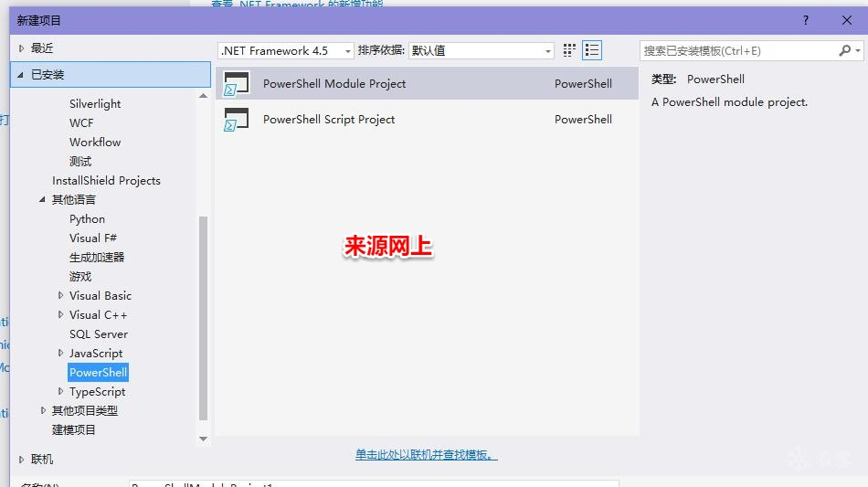Image resolution: width=868 pixels, height=487 pixels.
Task: Select TypeScript label in tree
Action: coord(98,391)
